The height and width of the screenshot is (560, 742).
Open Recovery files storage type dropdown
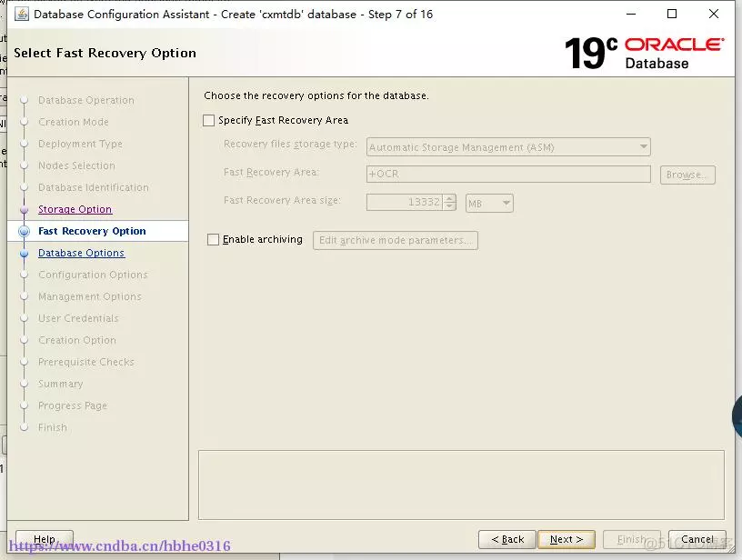[x=508, y=147]
